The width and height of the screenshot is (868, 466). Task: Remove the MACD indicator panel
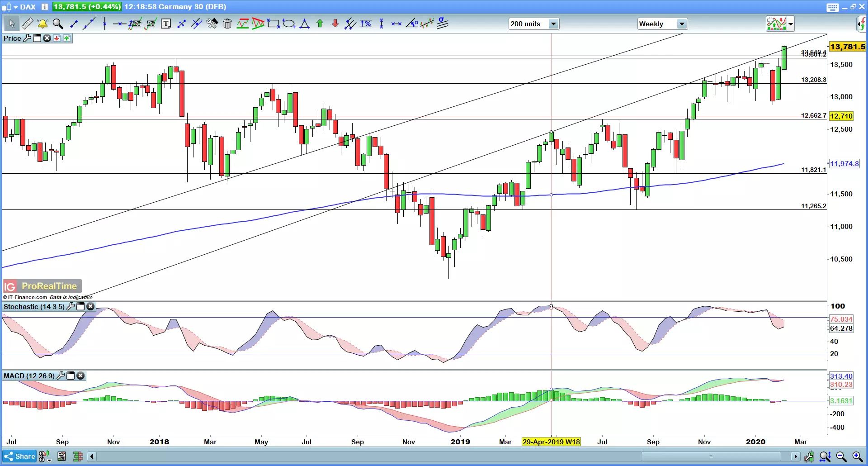(80, 376)
